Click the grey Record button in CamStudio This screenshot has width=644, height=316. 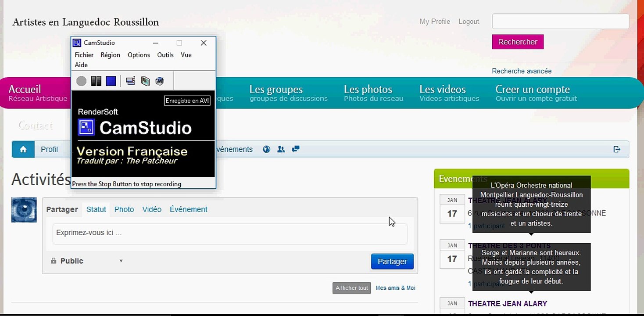coord(81,81)
